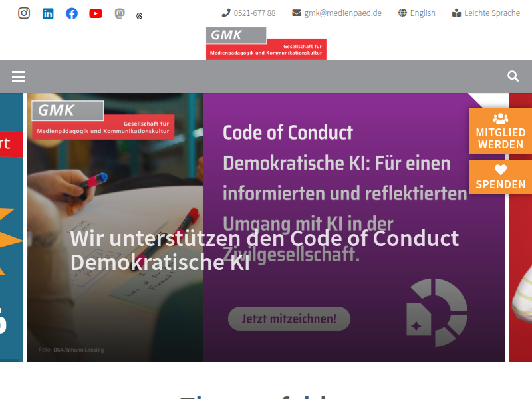
Task: Open the Threads profile icon
Action: pyautogui.click(x=139, y=16)
